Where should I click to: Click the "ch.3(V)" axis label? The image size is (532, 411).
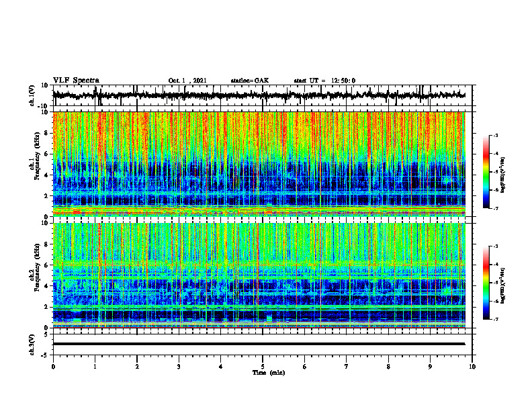tap(32, 345)
